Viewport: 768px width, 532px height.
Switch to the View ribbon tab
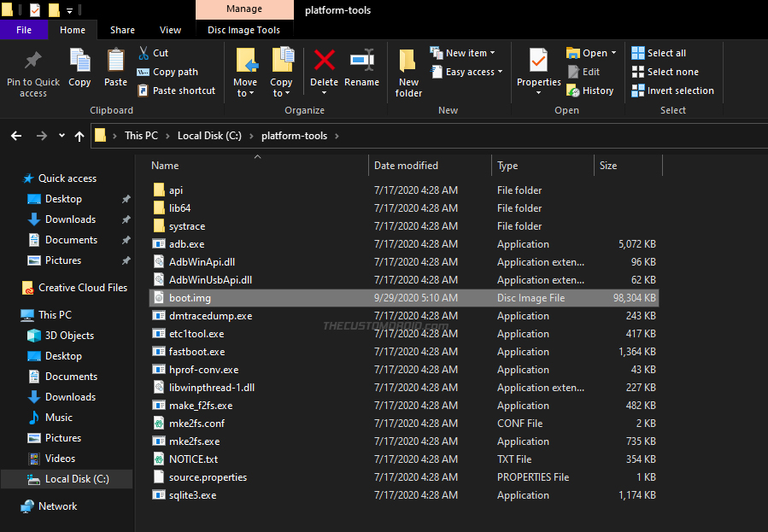[171, 31]
